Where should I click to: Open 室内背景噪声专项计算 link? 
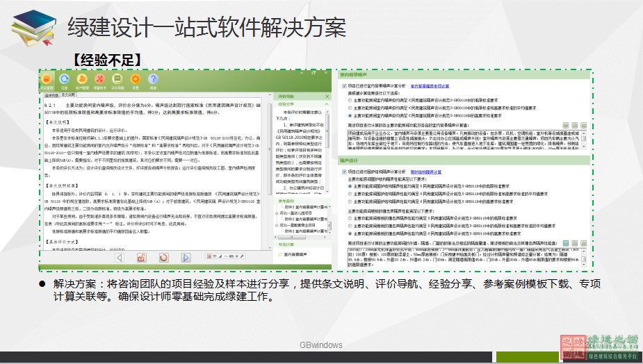430,86
